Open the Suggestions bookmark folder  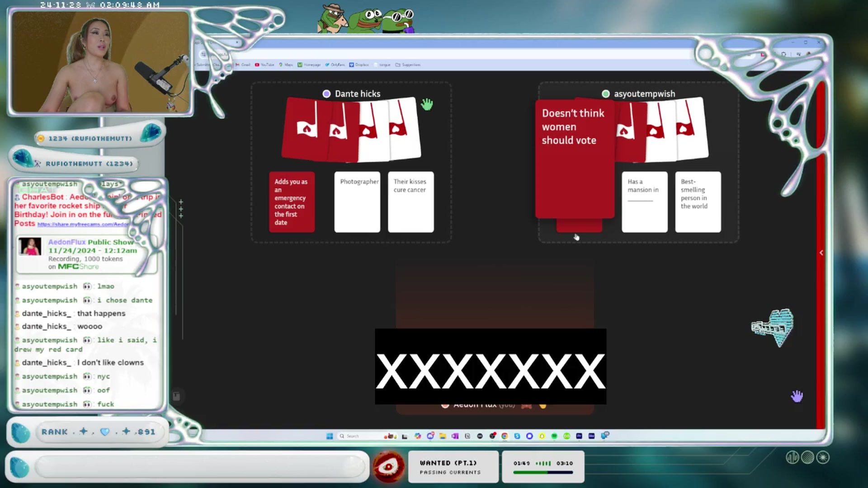point(408,65)
